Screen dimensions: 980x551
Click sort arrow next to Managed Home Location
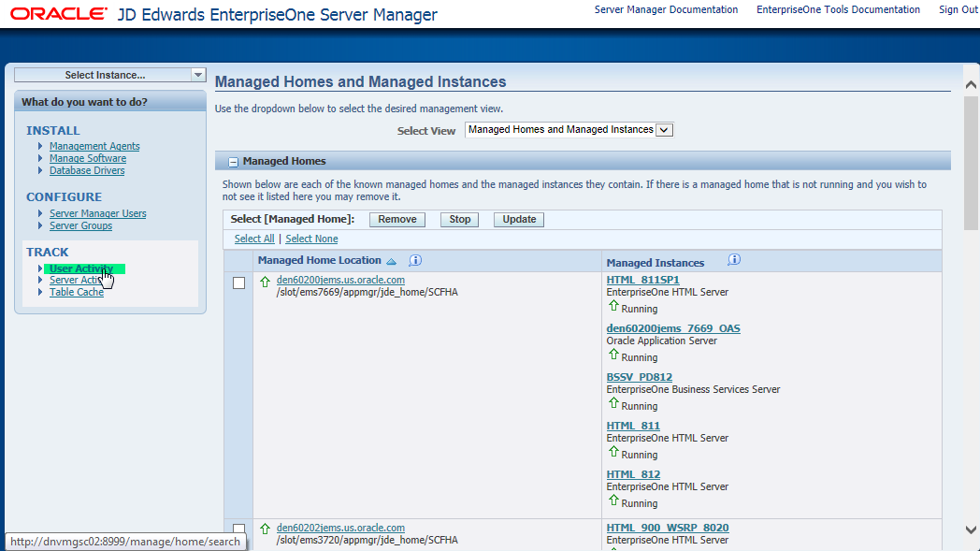coord(391,261)
